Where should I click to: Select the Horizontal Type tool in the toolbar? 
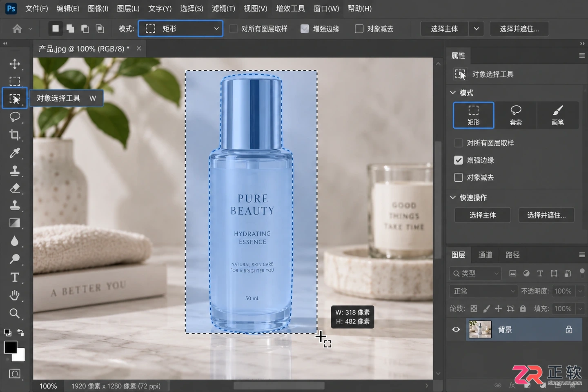[x=15, y=277]
